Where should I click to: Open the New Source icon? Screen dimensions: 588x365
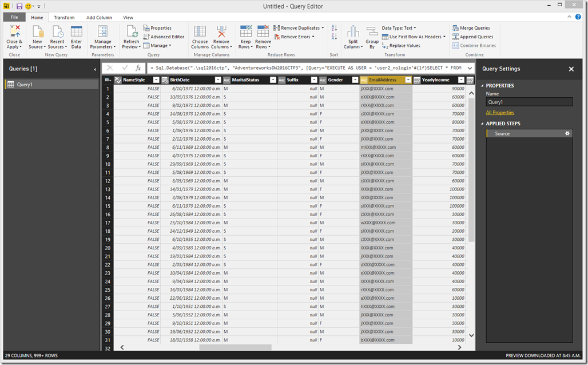37,32
